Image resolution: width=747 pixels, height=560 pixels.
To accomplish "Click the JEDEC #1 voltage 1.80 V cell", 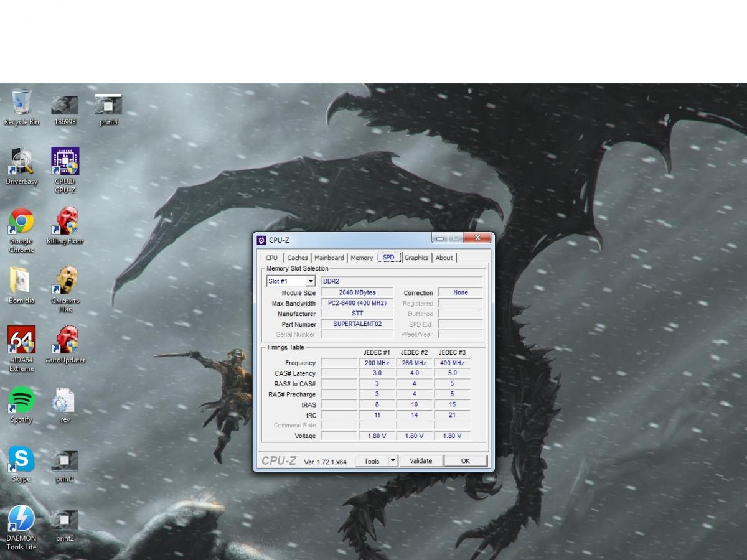I will pyautogui.click(x=377, y=436).
